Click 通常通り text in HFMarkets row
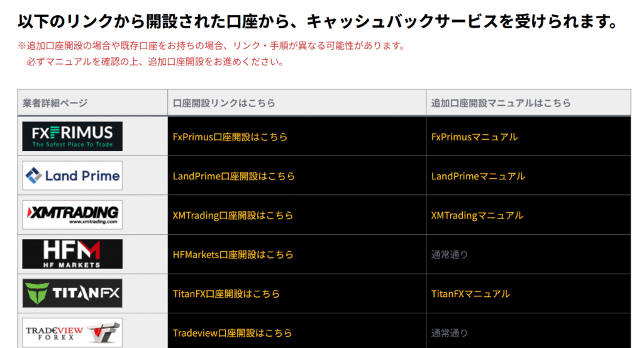This screenshot has width=644, height=348. [x=449, y=255]
